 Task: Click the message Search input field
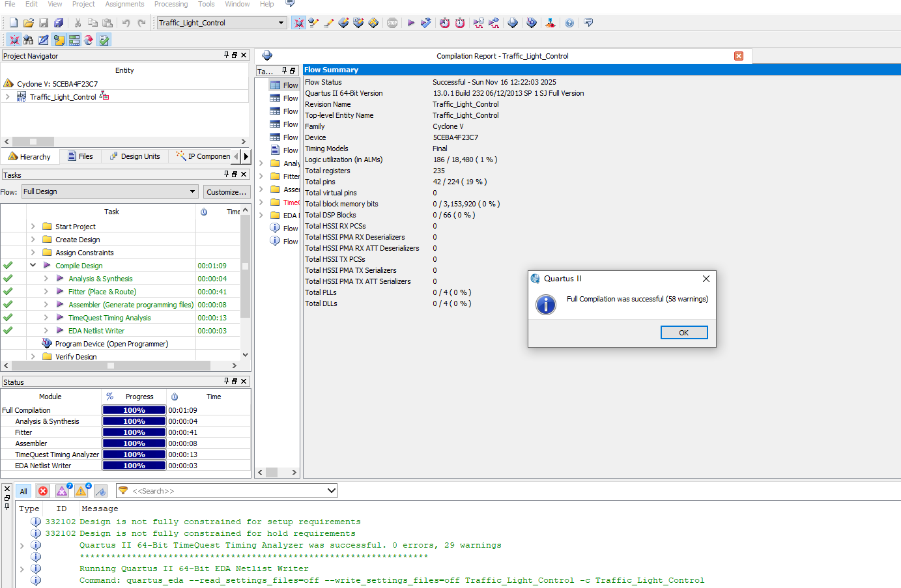click(x=227, y=491)
